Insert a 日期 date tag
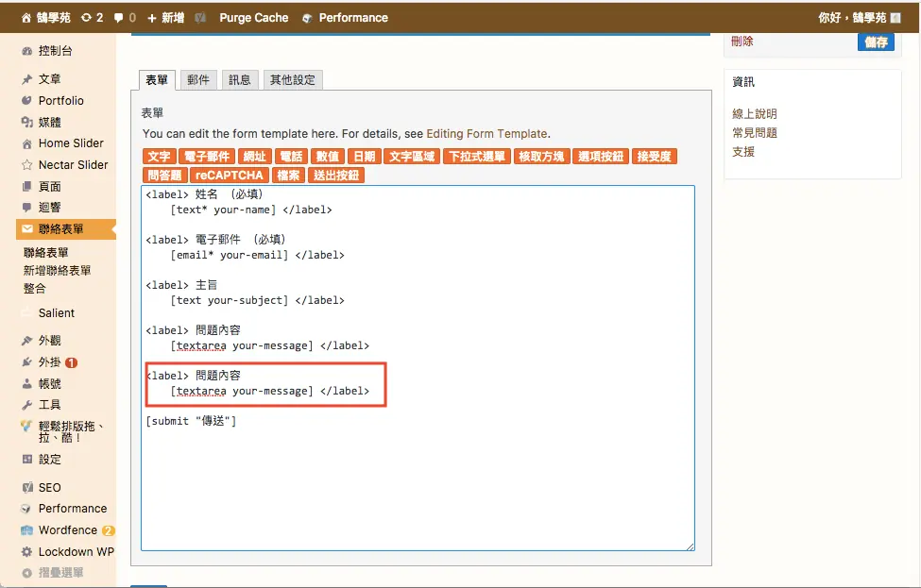921x588 pixels. pos(365,157)
